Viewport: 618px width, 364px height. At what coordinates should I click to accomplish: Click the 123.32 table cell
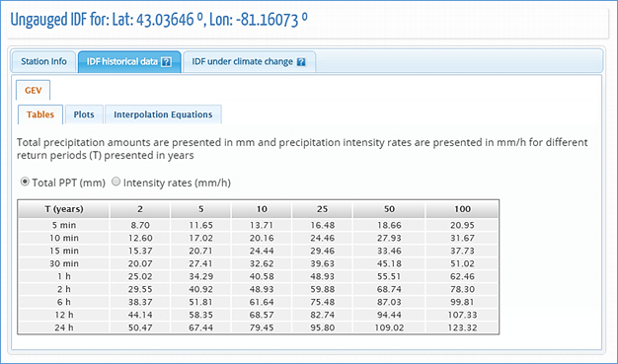[462, 328]
